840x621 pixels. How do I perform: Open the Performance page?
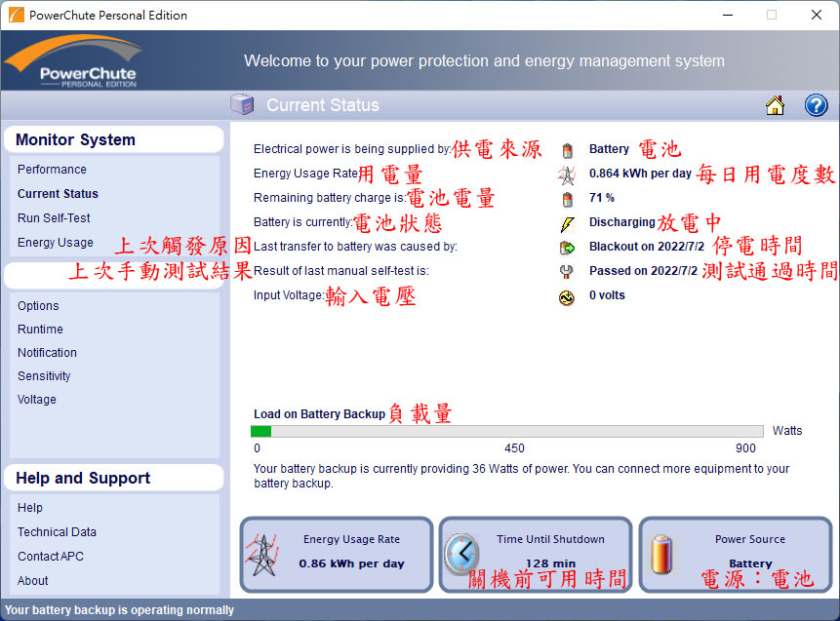pos(52,170)
